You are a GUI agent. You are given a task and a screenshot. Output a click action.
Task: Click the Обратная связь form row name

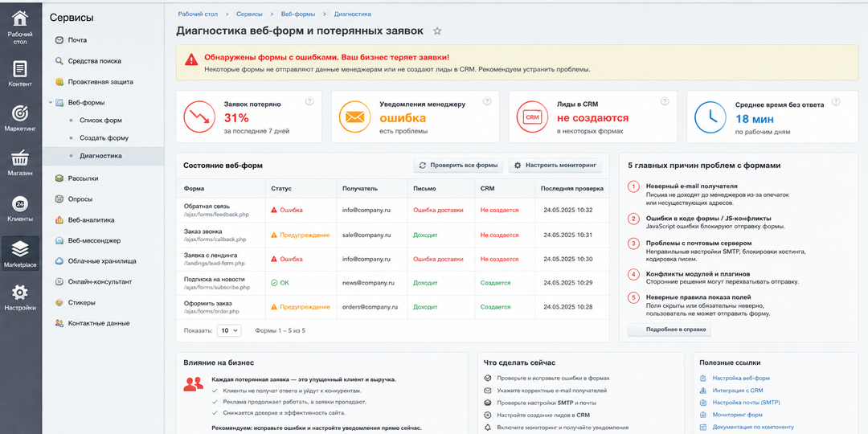tap(207, 206)
